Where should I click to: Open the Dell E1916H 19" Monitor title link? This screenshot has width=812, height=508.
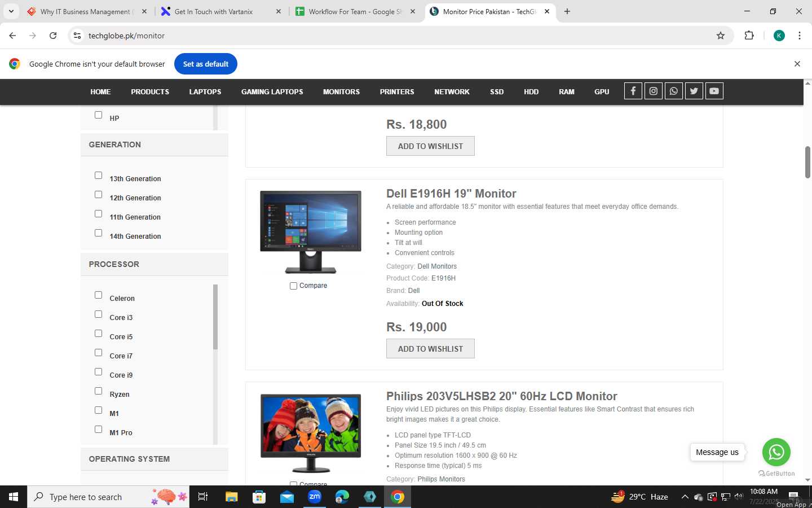451,194
